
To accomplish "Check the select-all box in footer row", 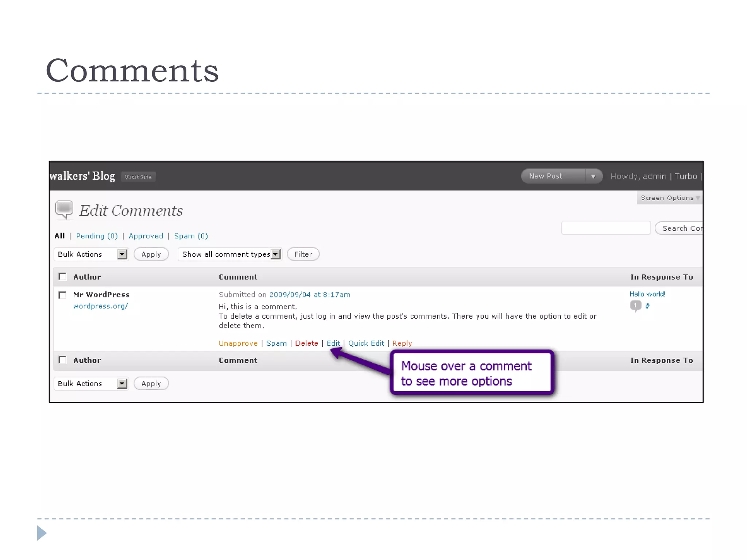I will pyautogui.click(x=63, y=360).
